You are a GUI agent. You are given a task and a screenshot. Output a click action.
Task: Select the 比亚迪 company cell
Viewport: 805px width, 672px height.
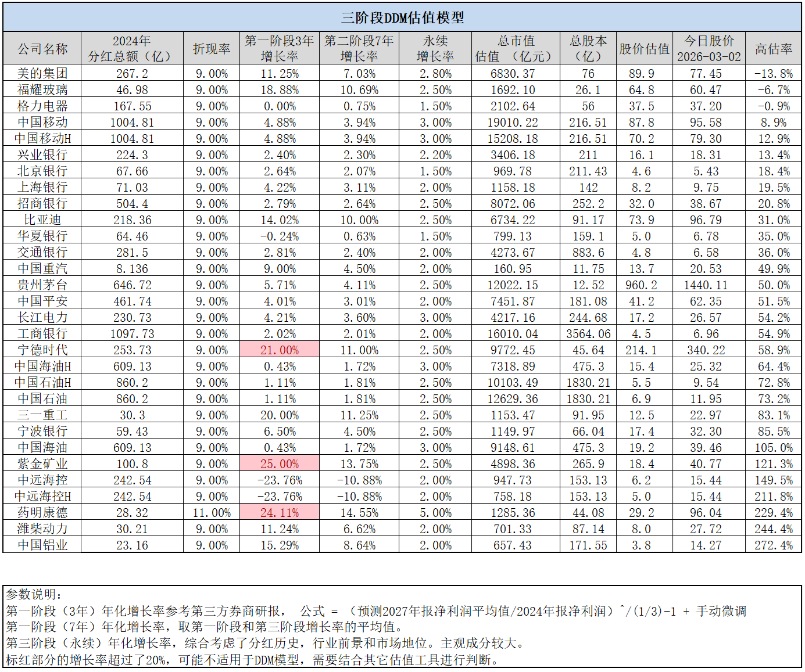42,220
